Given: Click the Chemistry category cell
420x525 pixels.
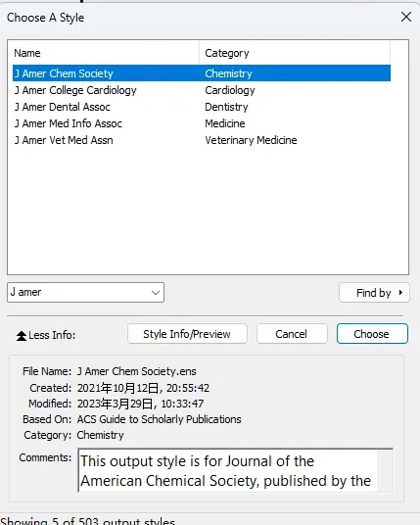Looking at the screenshot, I should point(228,73).
